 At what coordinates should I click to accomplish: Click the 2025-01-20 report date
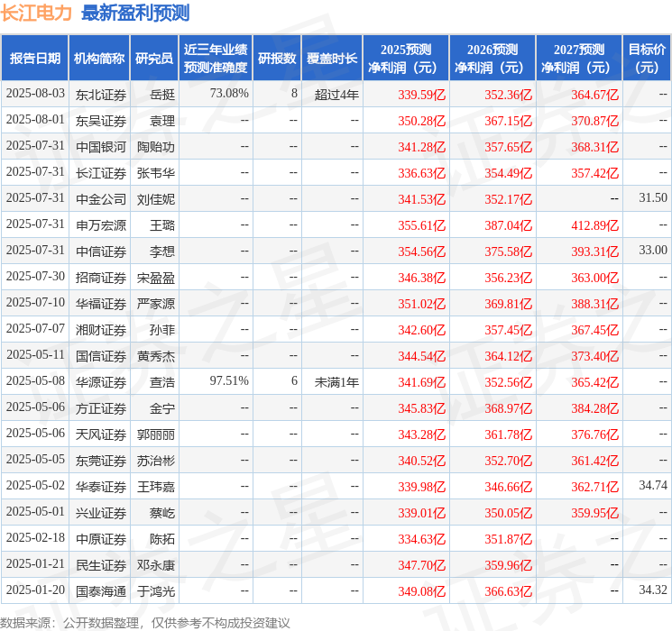click(35, 590)
